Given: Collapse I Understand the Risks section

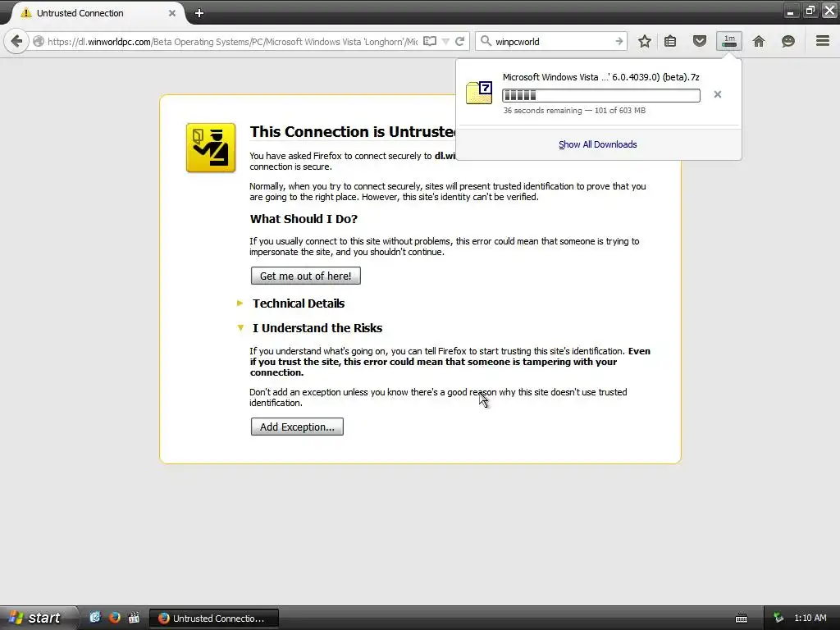Looking at the screenshot, I should point(317,328).
